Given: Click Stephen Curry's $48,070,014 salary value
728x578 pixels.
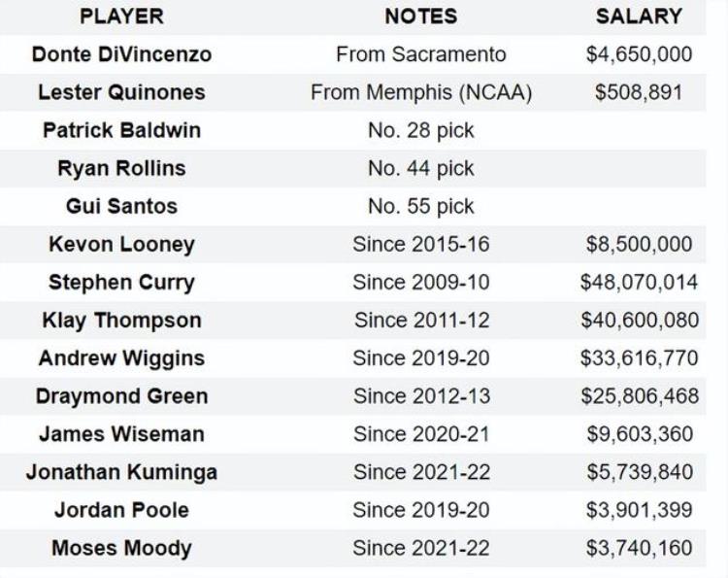Looking at the screenshot, I should [639, 283].
